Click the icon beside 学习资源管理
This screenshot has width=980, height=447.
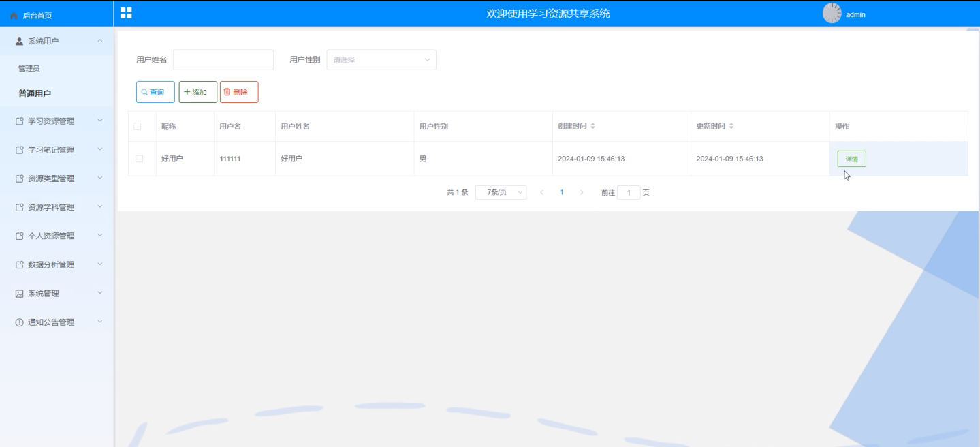tap(20, 121)
